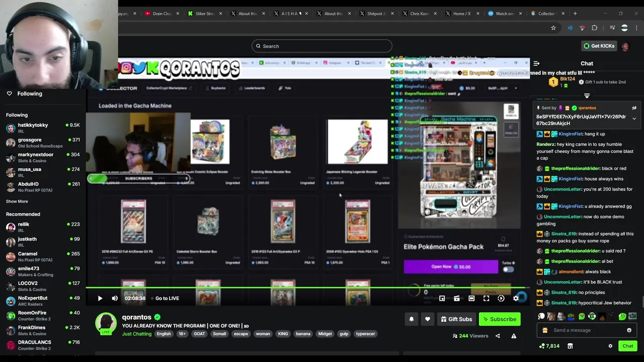Open the playback speed icon
This screenshot has height=362, width=644.
click(501, 298)
